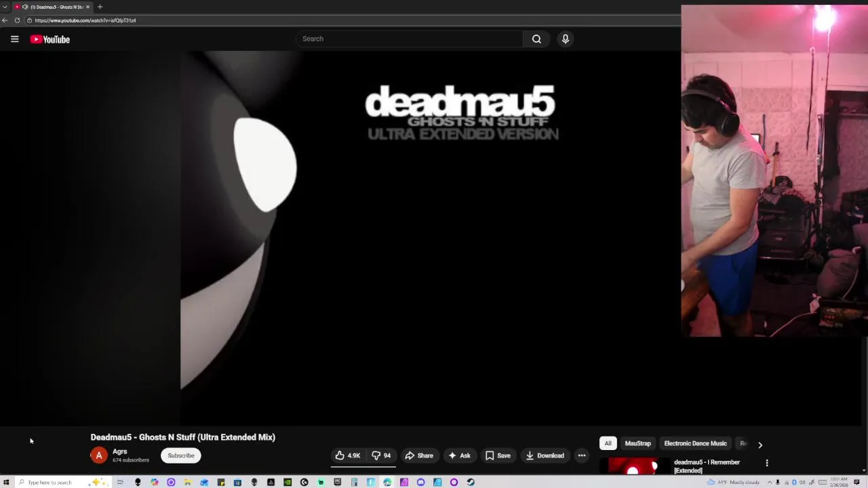Dislike the video (94)
Viewport: 868px width, 488px height.
(x=381, y=455)
